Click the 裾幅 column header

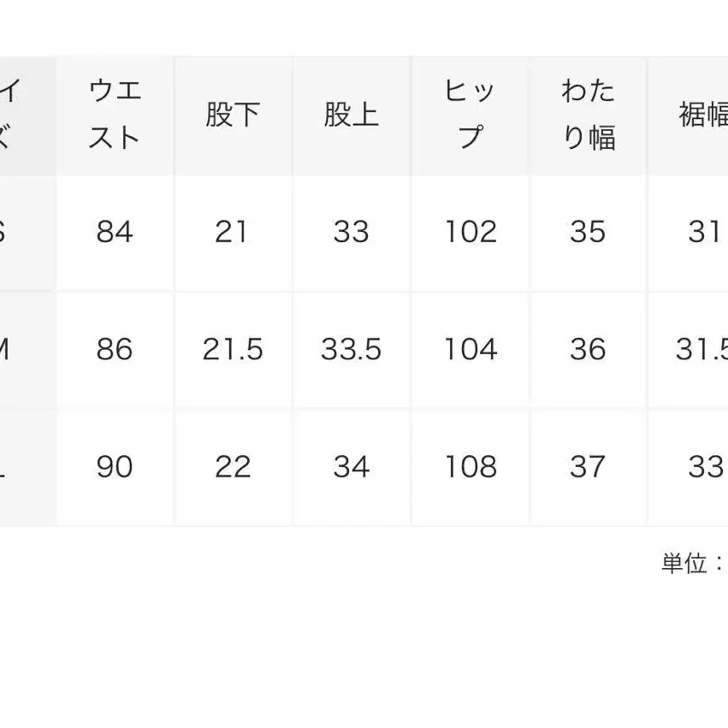(x=703, y=115)
